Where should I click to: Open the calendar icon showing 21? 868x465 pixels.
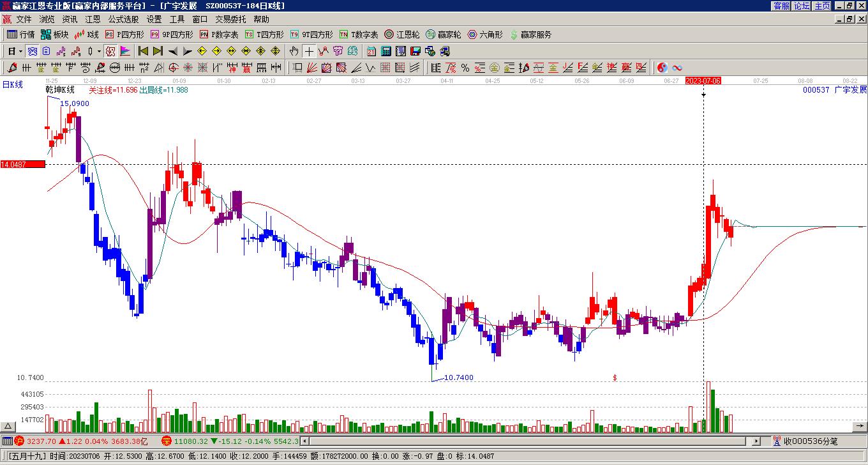click(371, 51)
